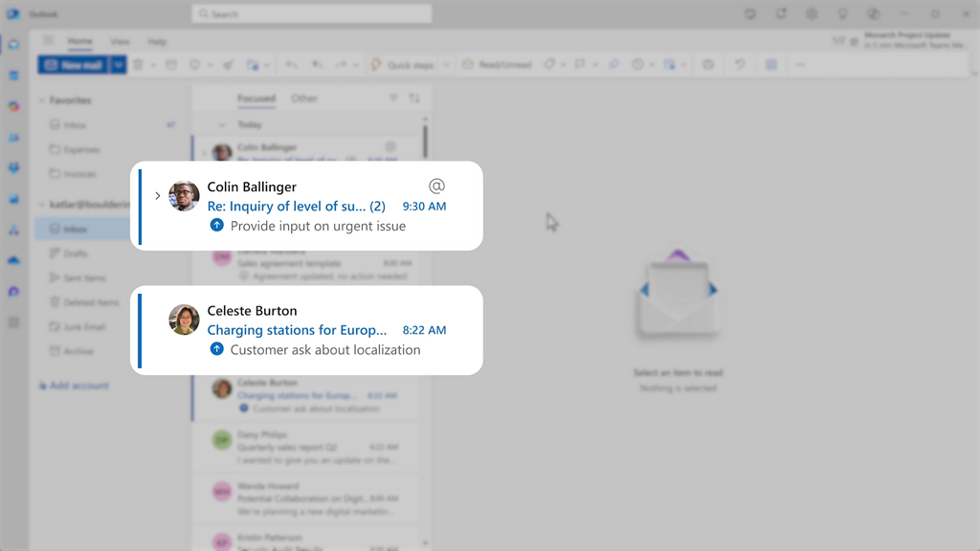The image size is (980, 551).
Task: Click the green Archive toolbar icon
Action: tap(171, 64)
